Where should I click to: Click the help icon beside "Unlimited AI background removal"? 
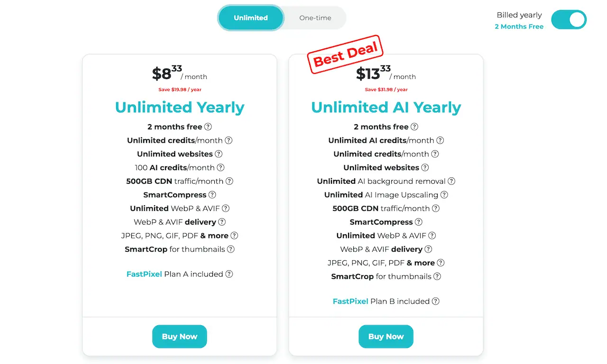tap(451, 181)
